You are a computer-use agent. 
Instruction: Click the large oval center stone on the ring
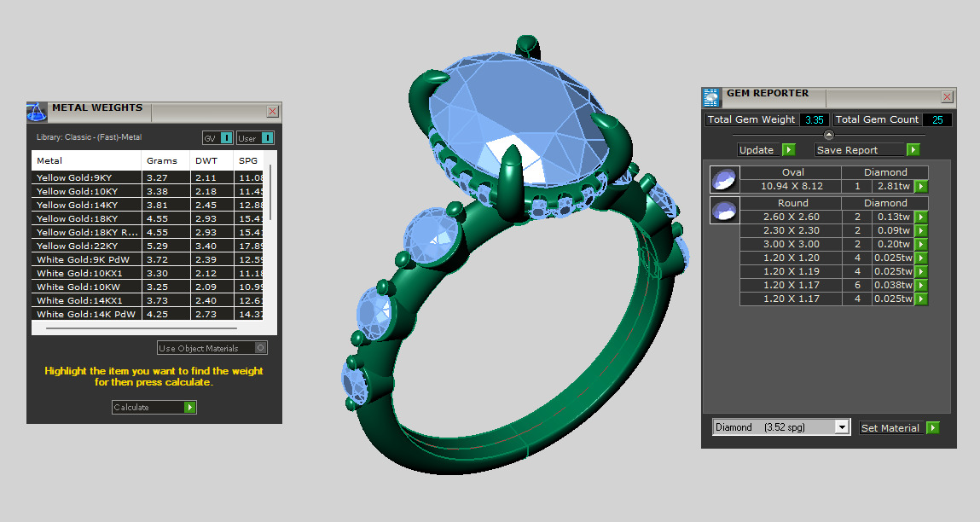click(519, 119)
